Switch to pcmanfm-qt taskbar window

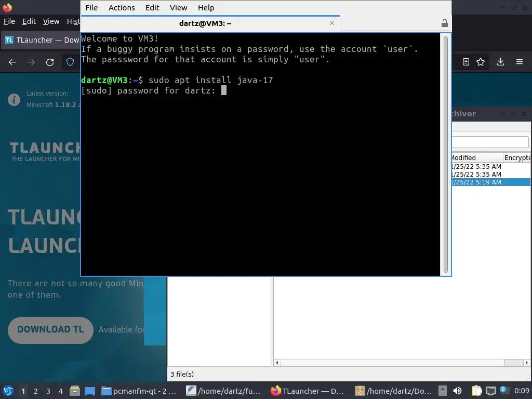click(x=139, y=391)
